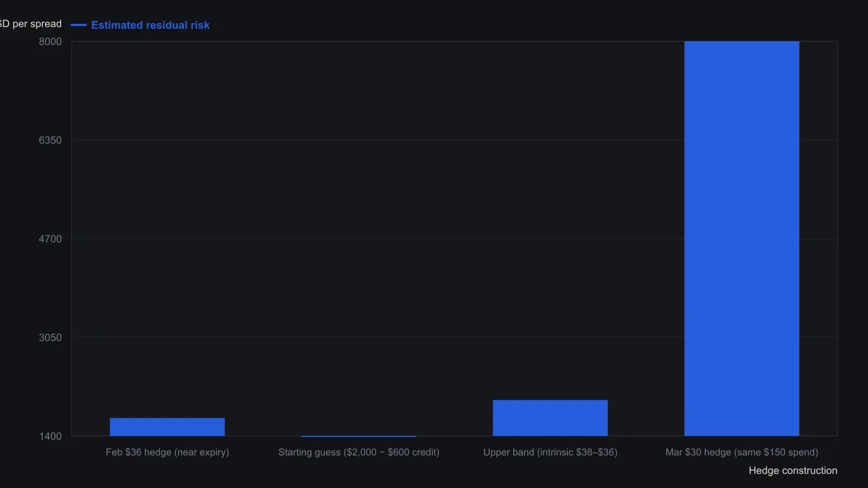This screenshot has width=868, height=488.
Task: Click the 1400 y-axis tick label
Action: pos(50,436)
